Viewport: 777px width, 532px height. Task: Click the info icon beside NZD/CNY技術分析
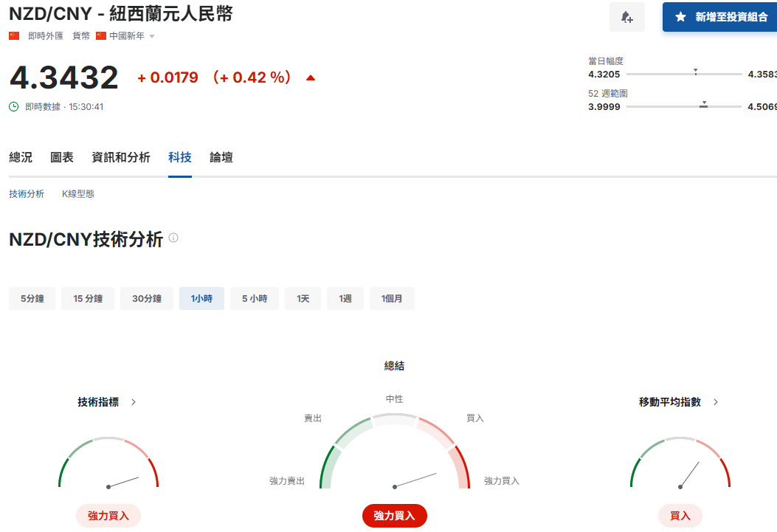(x=173, y=238)
